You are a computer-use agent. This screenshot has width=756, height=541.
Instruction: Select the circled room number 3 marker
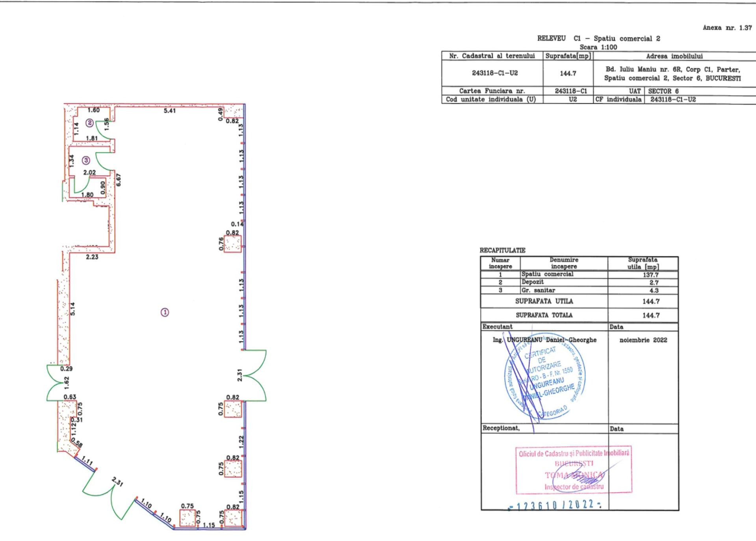tap(86, 160)
